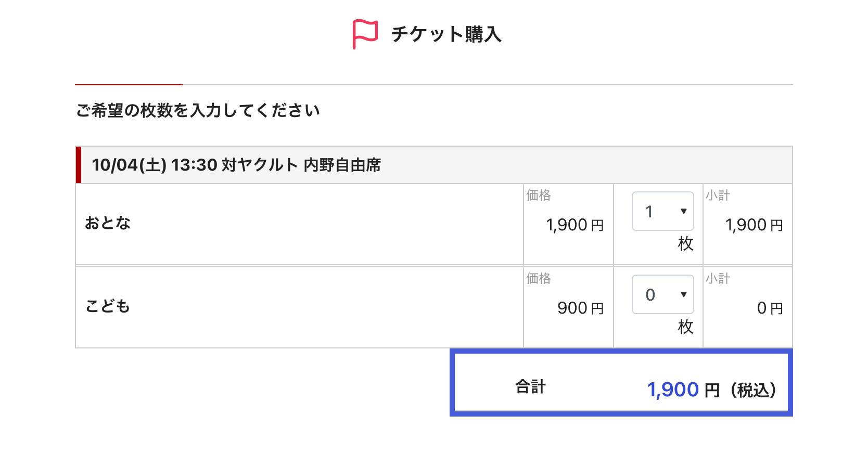Click the (税込) tax-included note

coord(753,390)
